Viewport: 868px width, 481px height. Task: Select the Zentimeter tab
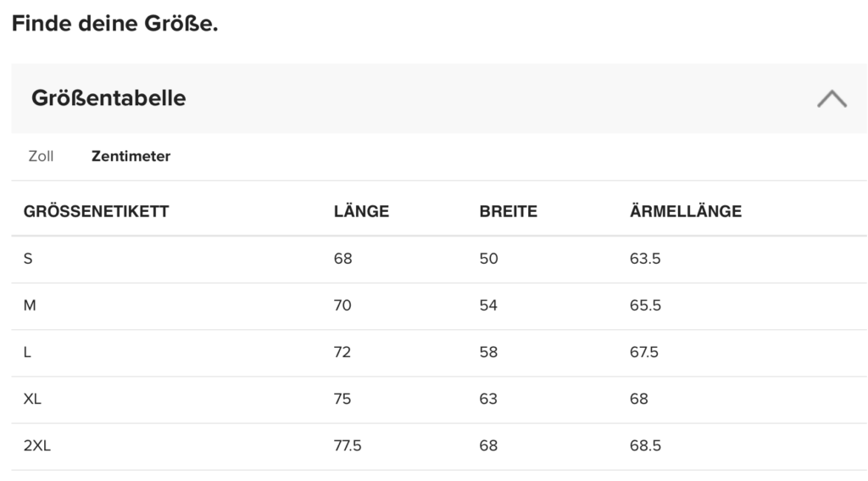coord(131,156)
